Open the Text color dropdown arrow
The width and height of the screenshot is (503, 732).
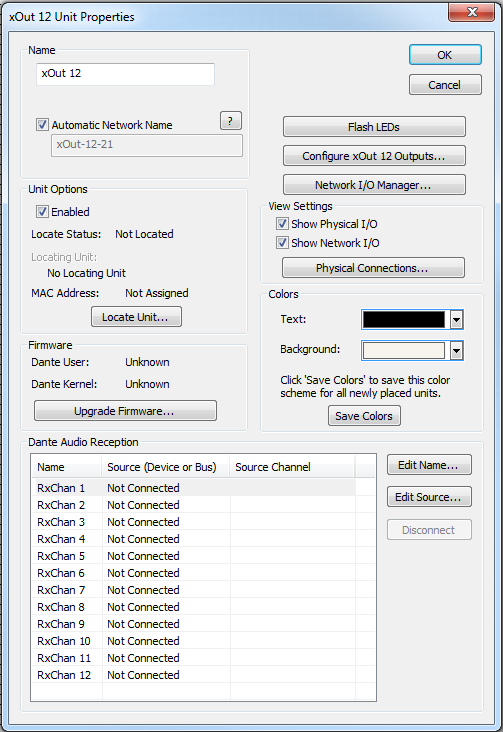click(x=457, y=320)
